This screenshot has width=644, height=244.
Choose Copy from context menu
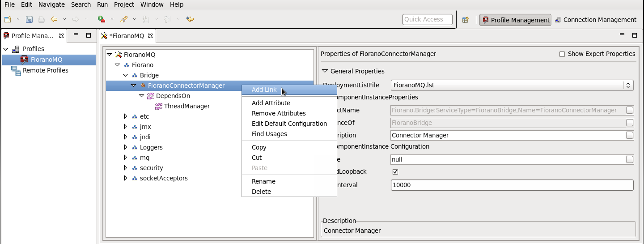coord(289,147)
